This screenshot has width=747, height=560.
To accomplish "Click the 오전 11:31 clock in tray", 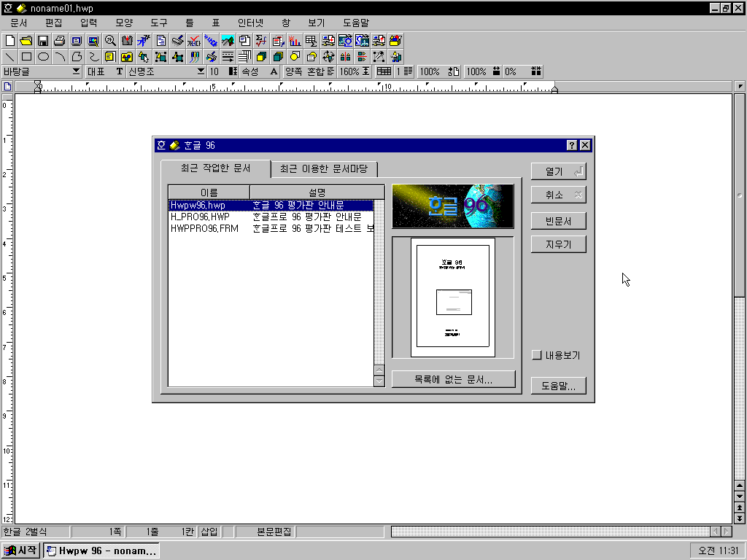I will 718,551.
